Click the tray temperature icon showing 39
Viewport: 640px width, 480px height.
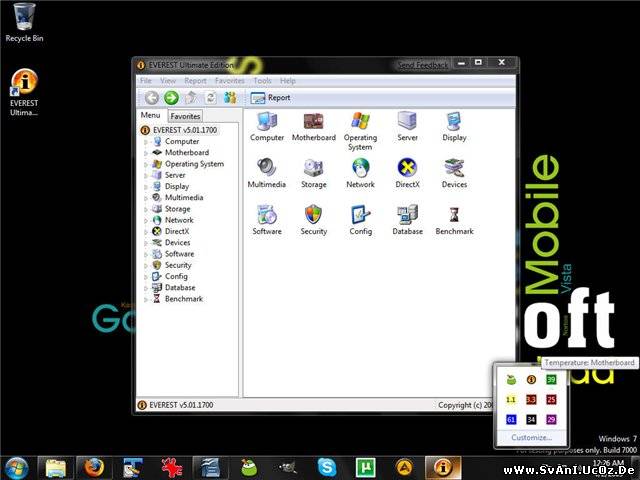point(551,379)
